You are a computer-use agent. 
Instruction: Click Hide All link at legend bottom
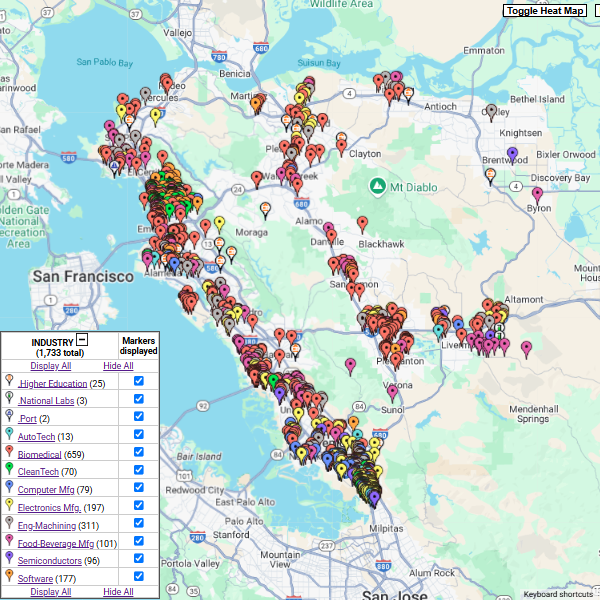(118, 592)
